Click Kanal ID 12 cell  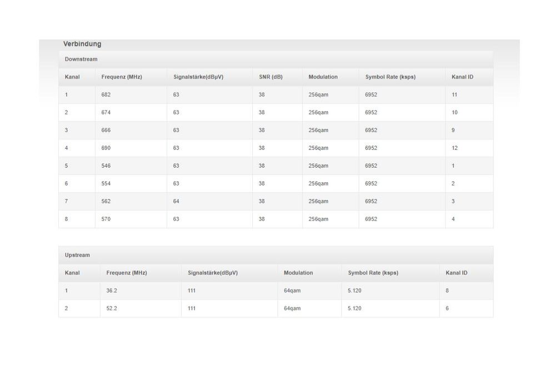pyautogui.click(x=469, y=148)
